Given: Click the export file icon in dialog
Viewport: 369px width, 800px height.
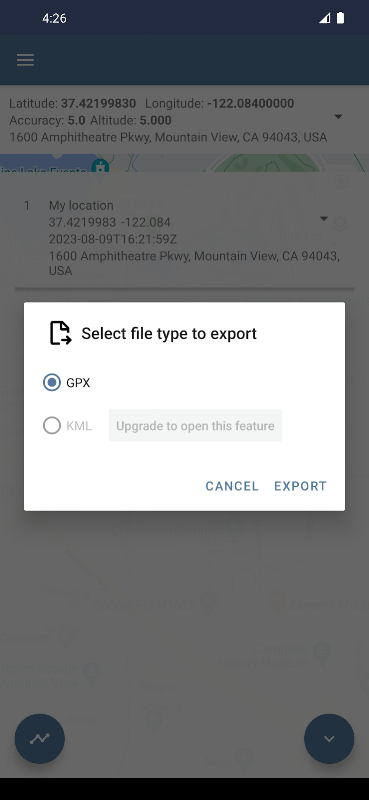Looking at the screenshot, I should (60, 333).
